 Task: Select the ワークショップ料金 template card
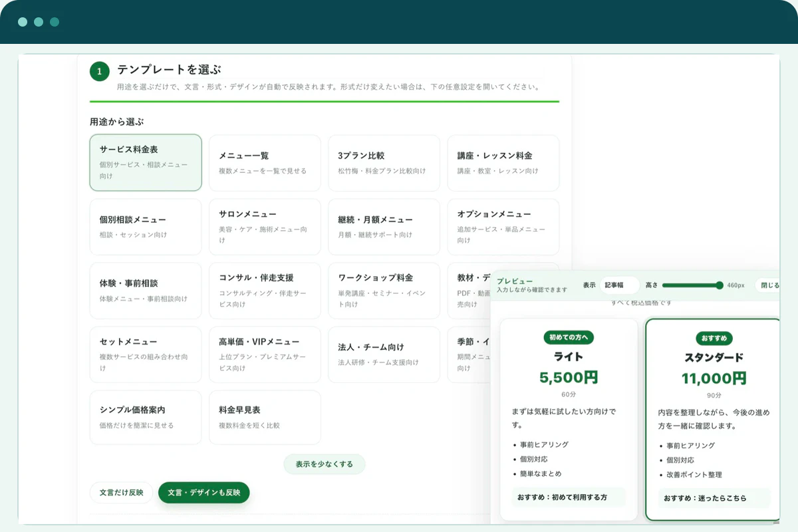tap(384, 291)
